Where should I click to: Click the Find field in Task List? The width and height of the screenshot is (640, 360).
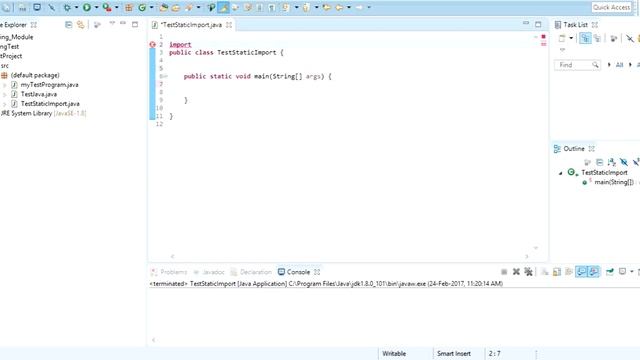(577, 65)
